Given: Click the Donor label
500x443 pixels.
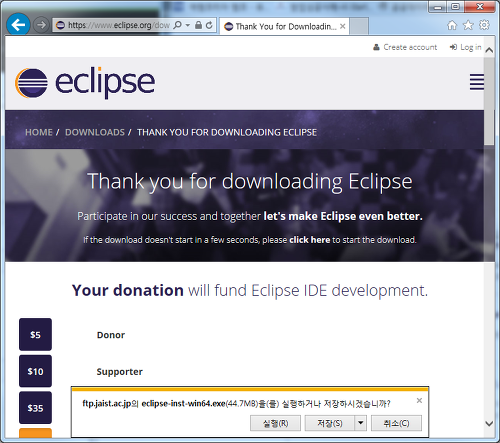Looking at the screenshot, I should (x=111, y=335).
